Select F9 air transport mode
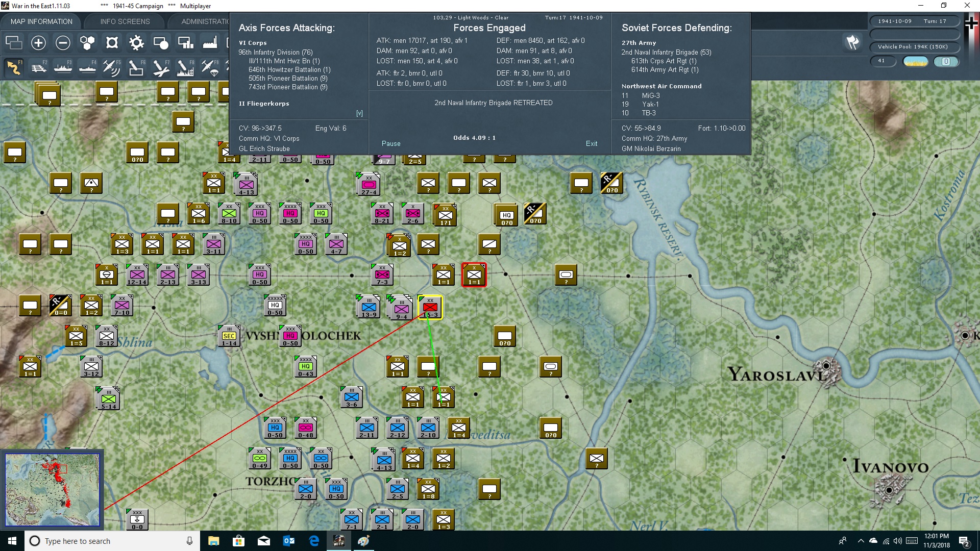This screenshot has width=980, height=551. [x=210, y=67]
